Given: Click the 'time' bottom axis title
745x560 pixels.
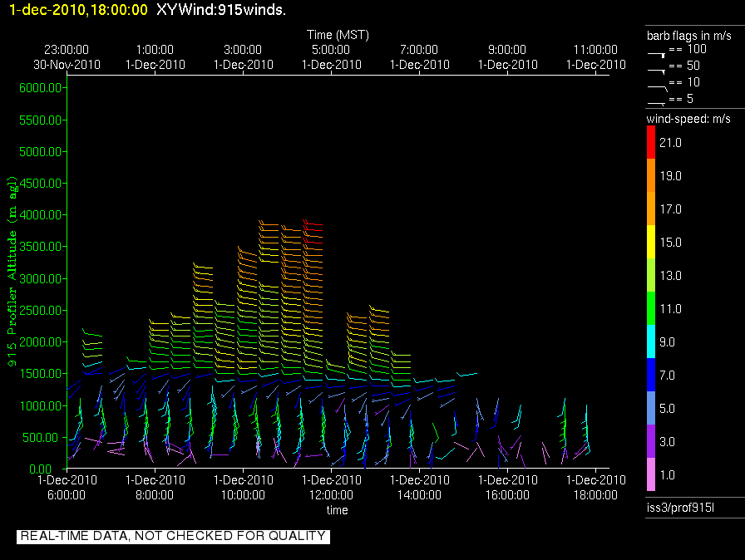Looking at the screenshot, I should pos(337,510).
